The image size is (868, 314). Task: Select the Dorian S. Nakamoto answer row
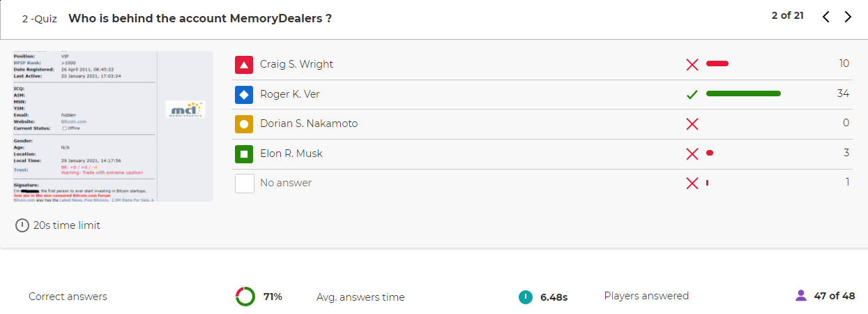[542, 124]
